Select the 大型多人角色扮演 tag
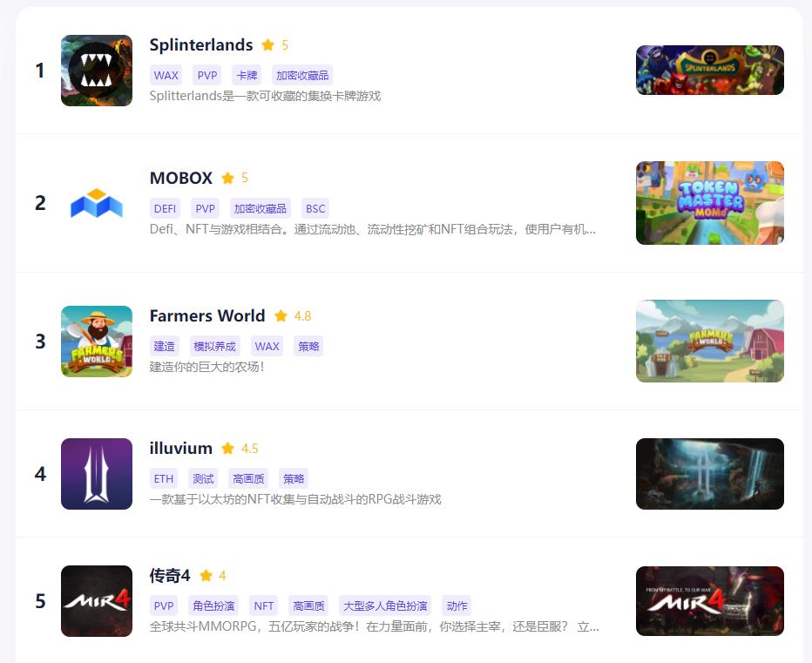The image size is (812, 663). (x=385, y=606)
